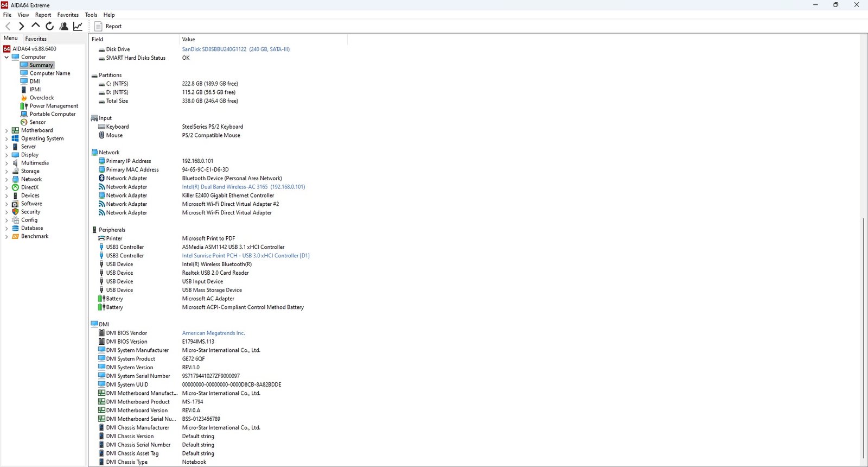Select the Overclock flame icon

pyautogui.click(x=24, y=98)
